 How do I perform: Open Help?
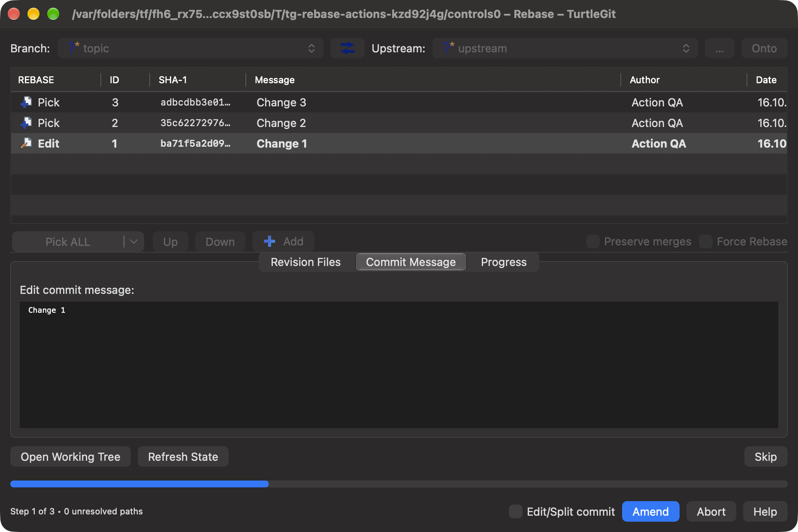pyautogui.click(x=765, y=511)
